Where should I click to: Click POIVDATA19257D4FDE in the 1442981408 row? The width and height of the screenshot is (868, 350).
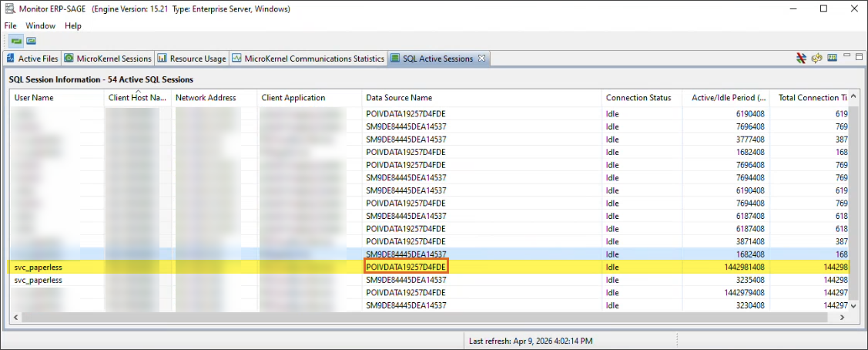tap(406, 267)
